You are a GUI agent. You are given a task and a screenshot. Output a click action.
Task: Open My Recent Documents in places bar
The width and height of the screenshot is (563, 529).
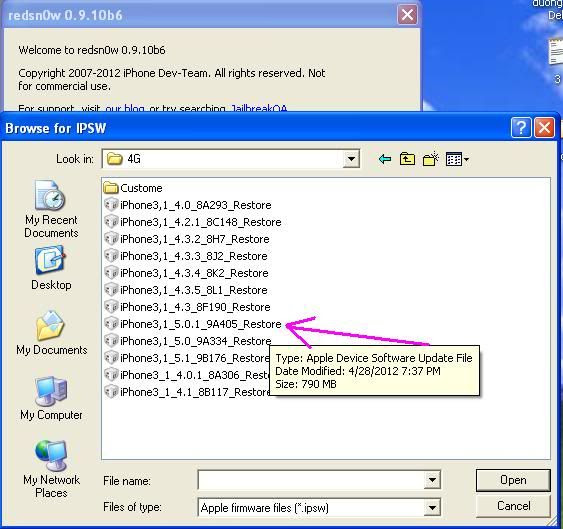point(51,209)
